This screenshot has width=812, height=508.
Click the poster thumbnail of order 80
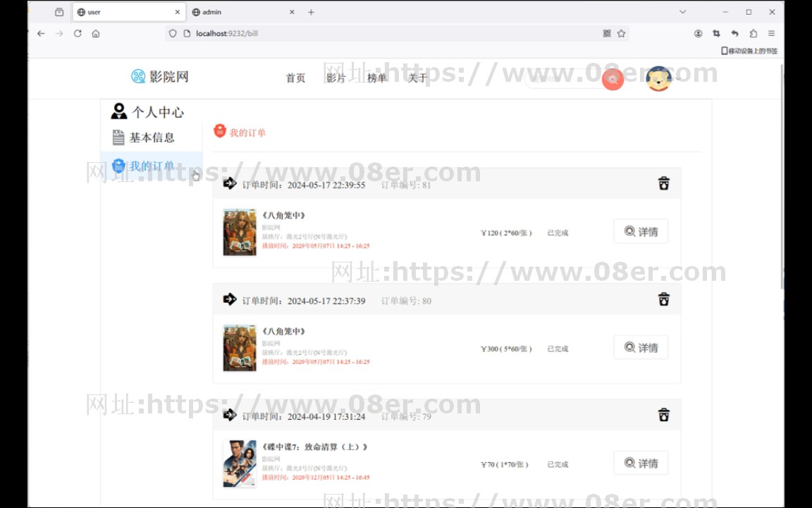coord(239,348)
